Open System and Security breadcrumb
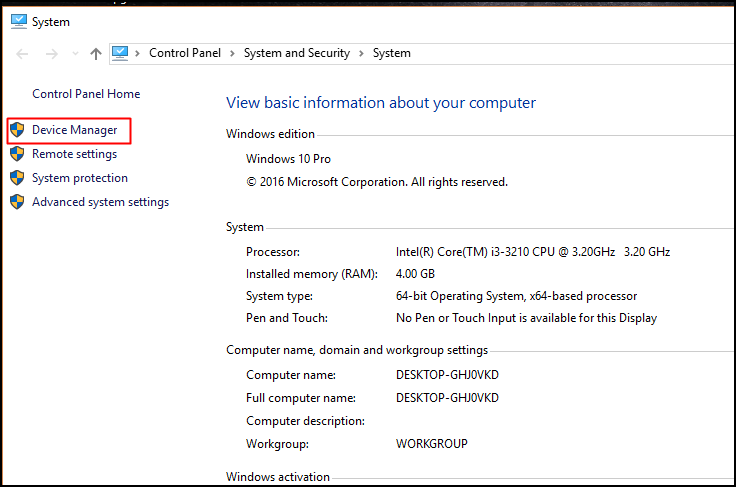Image resolution: width=736 pixels, height=487 pixels. (297, 53)
